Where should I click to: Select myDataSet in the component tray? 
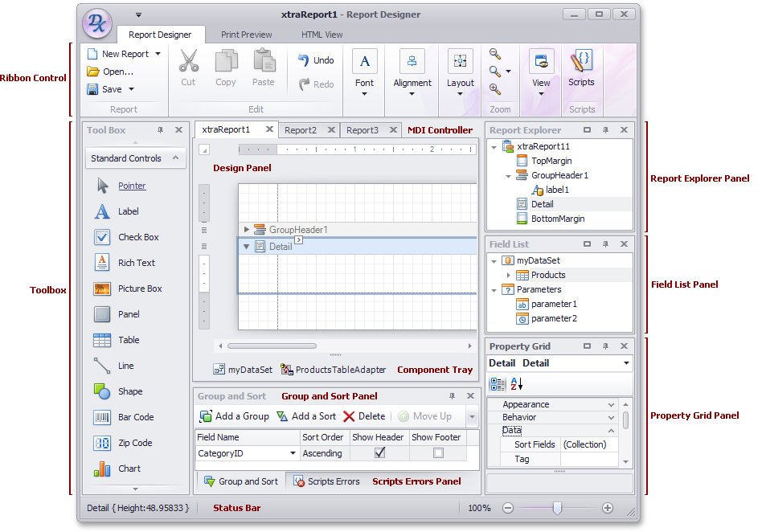pos(243,370)
